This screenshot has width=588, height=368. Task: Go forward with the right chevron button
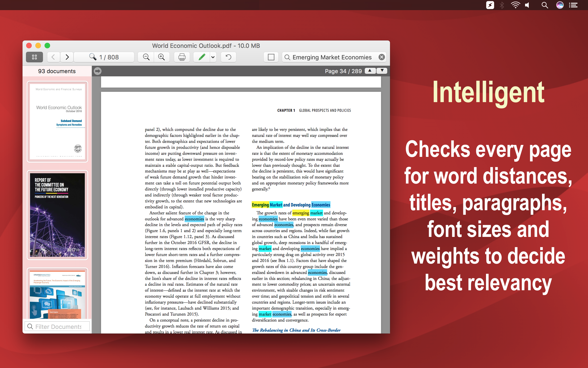[67, 57]
